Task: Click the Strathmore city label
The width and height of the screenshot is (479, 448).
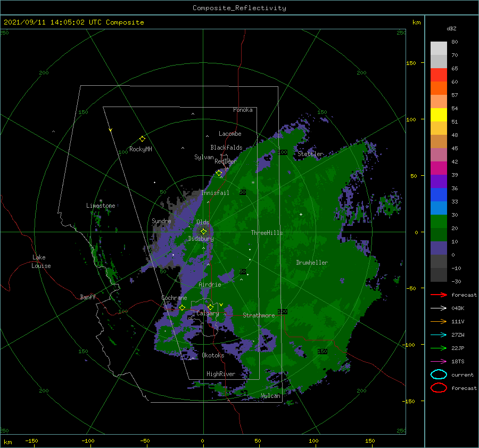Action: coord(259,315)
